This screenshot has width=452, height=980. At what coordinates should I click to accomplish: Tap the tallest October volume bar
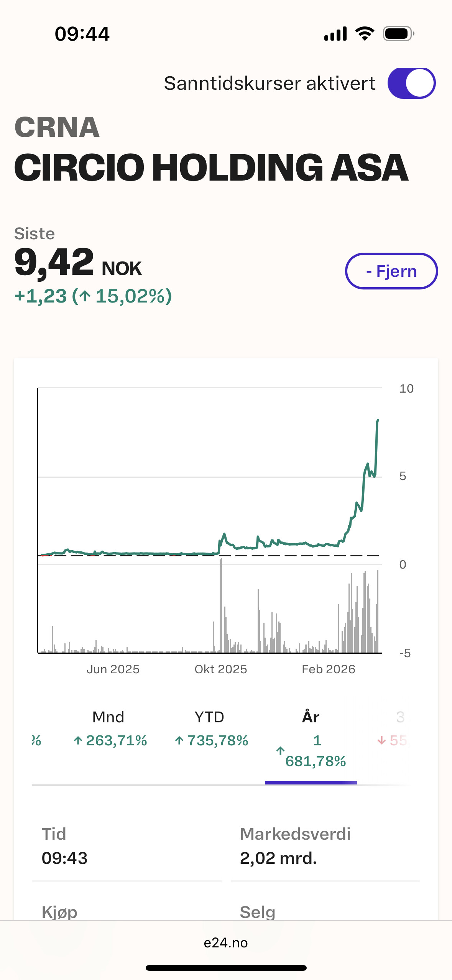[221, 606]
